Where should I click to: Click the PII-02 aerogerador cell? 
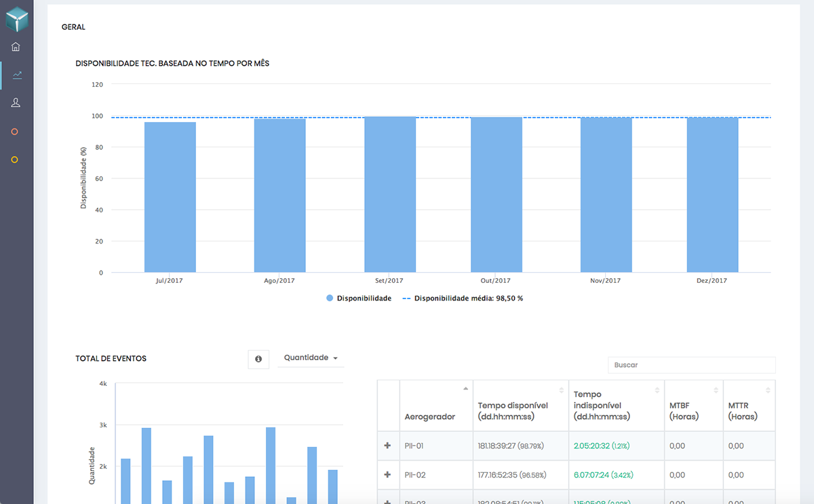[436, 475]
